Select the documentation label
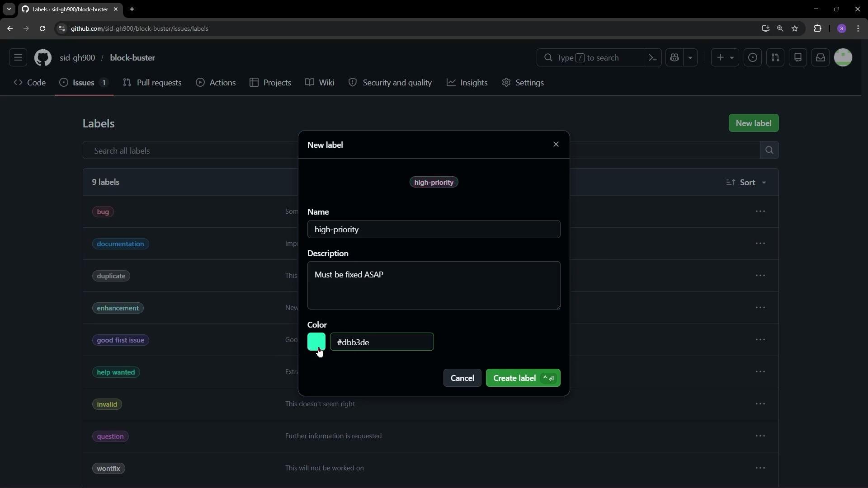This screenshot has width=868, height=488. pos(121,244)
